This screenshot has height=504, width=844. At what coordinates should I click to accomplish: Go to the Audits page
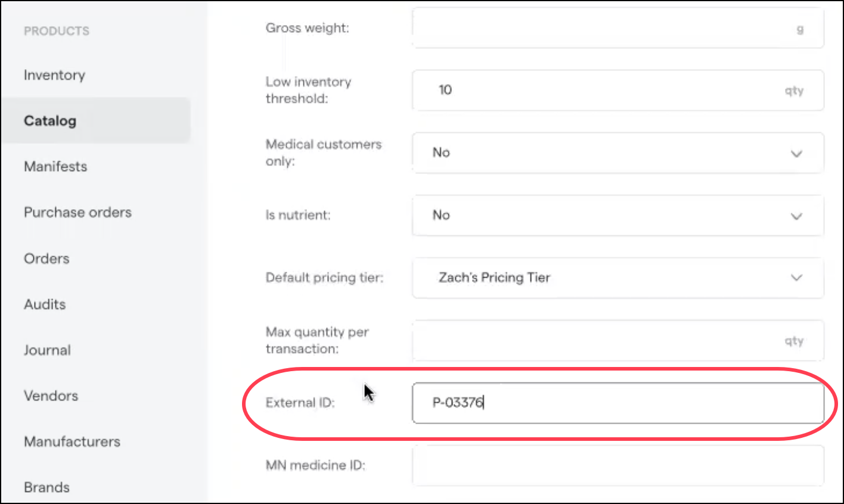45,304
